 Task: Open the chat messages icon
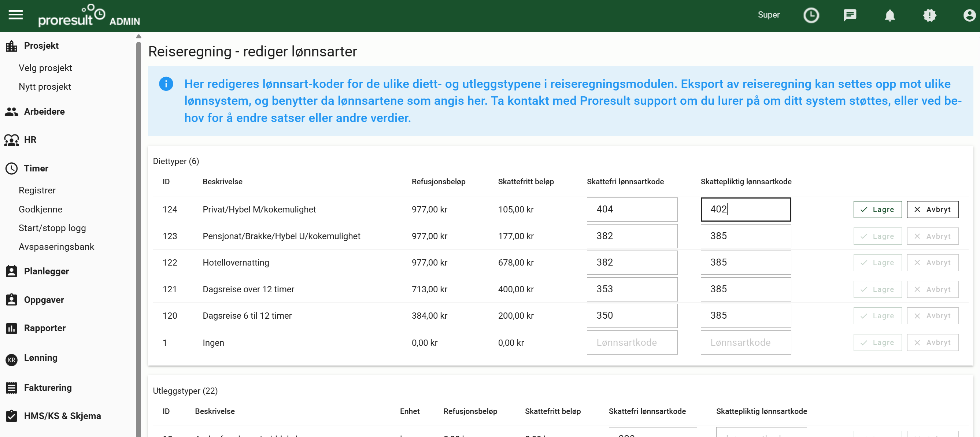850,15
